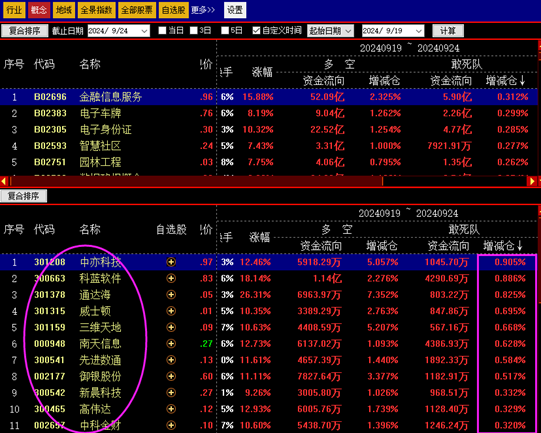Select the 电子车牌 concept row
The height and width of the screenshot is (433, 541).
pyautogui.click(x=269, y=113)
